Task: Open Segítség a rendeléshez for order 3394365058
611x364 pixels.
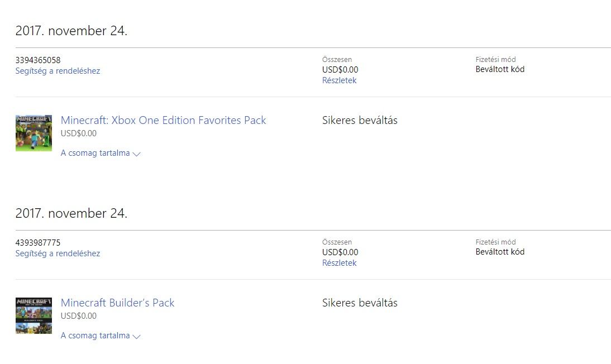Action: click(x=58, y=71)
